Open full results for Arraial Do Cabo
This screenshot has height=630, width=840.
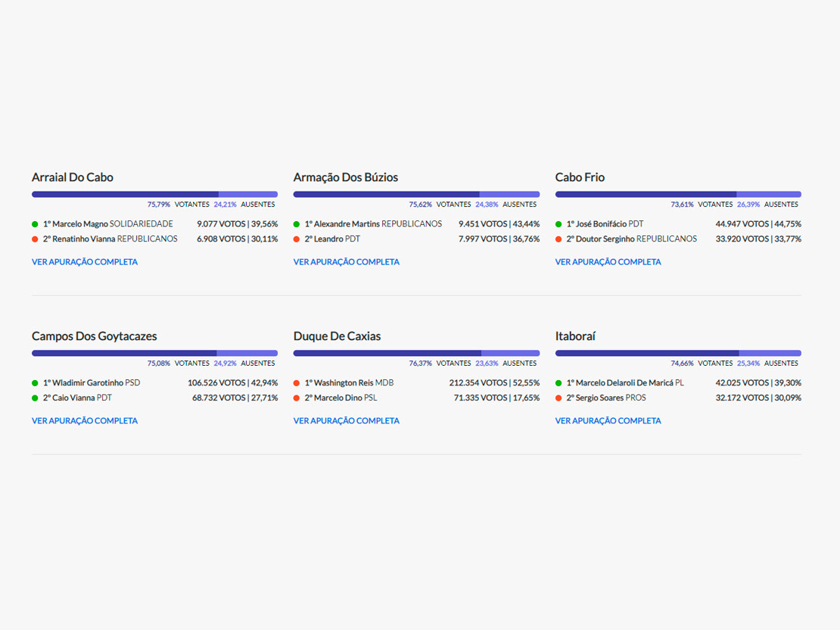click(85, 262)
